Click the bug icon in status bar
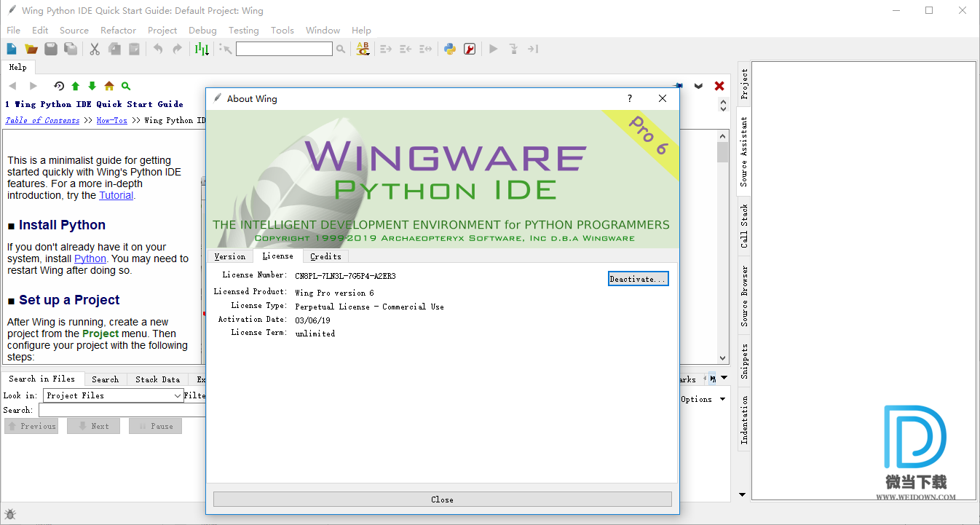This screenshot has height=525, width=980. click(10, 515)
